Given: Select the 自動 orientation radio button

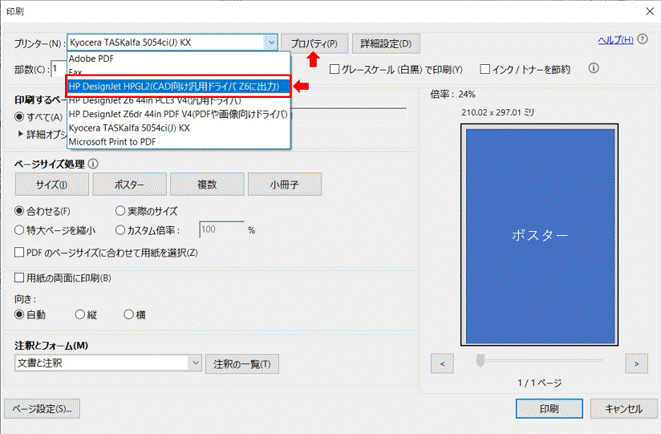Looking at the screenshot, I should pos(19,314).
